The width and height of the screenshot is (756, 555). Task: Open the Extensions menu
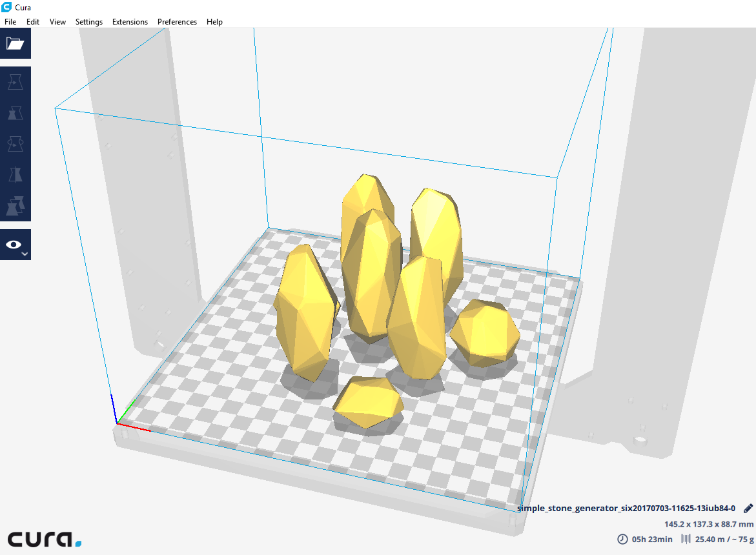[x=130, y=21]
